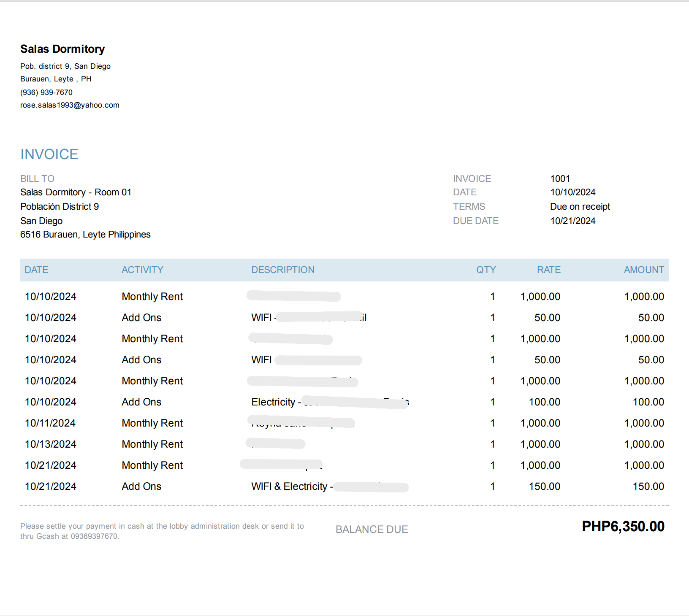Click the "Please settle your payment" note line
Viewport: 689px width, 616px height.
point(162,526)
